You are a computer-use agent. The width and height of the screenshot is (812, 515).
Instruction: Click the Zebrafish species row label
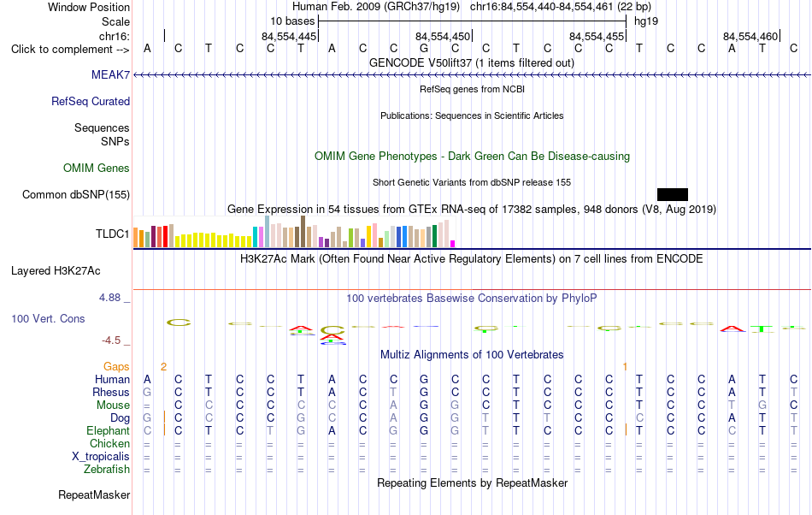tap(107, 469)
